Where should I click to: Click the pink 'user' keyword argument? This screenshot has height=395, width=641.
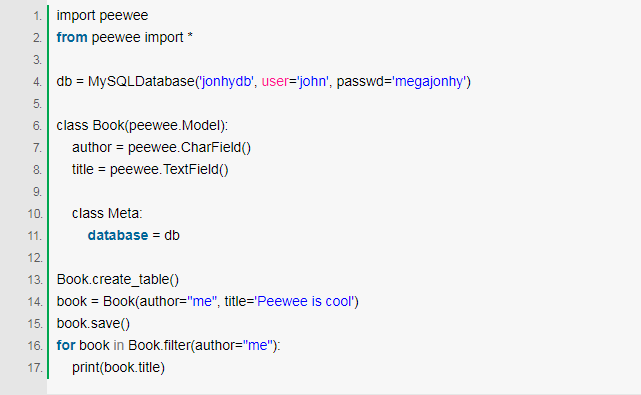tap(275, 81)
